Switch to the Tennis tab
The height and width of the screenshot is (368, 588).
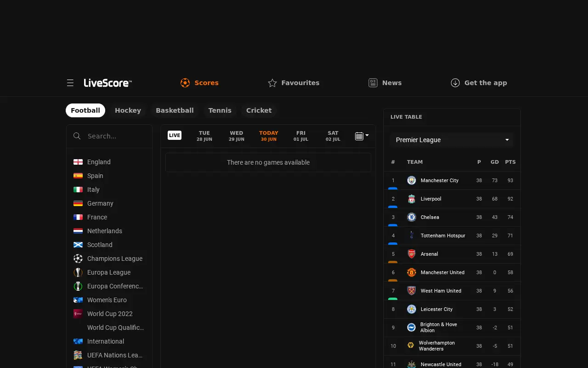point(220,110)
